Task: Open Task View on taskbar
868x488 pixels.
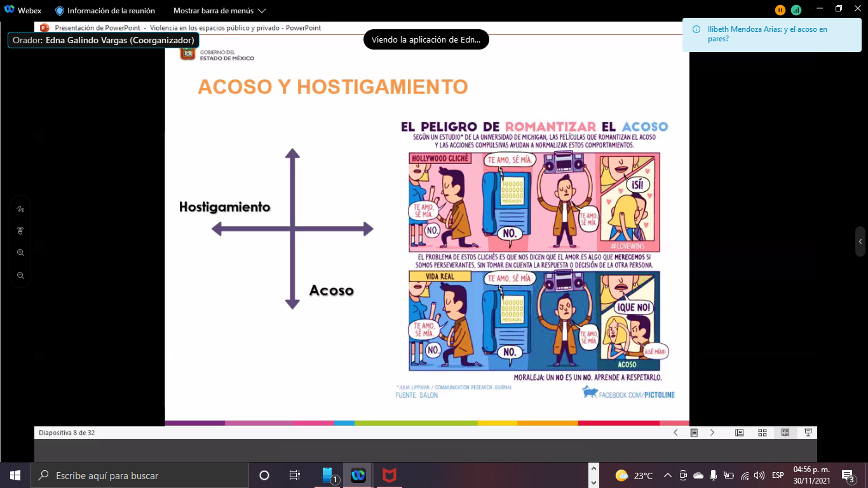Action: tap(295, 475)
